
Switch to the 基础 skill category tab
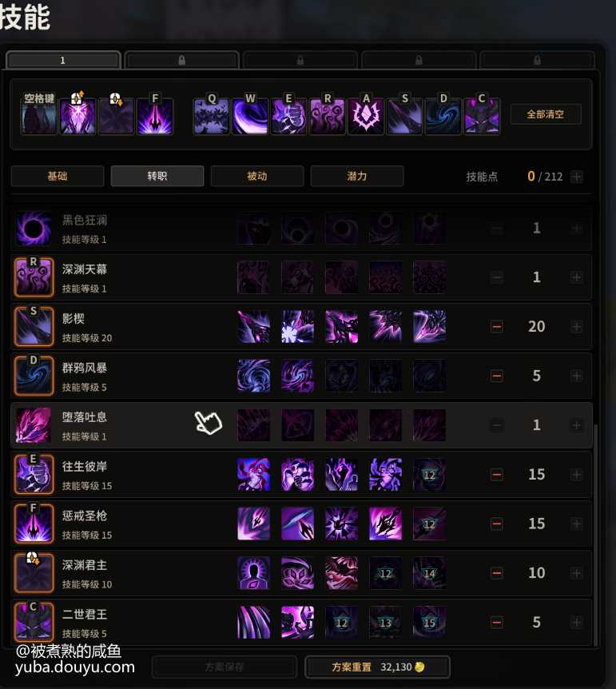[58, 176]
